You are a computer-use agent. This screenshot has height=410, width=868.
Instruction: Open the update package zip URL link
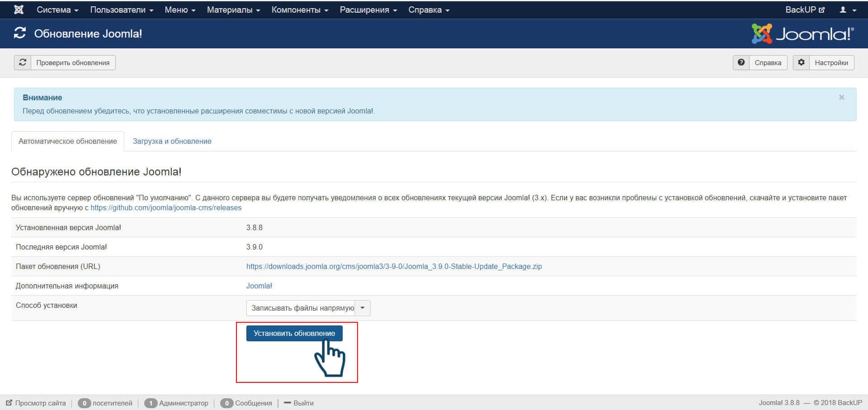394,266
